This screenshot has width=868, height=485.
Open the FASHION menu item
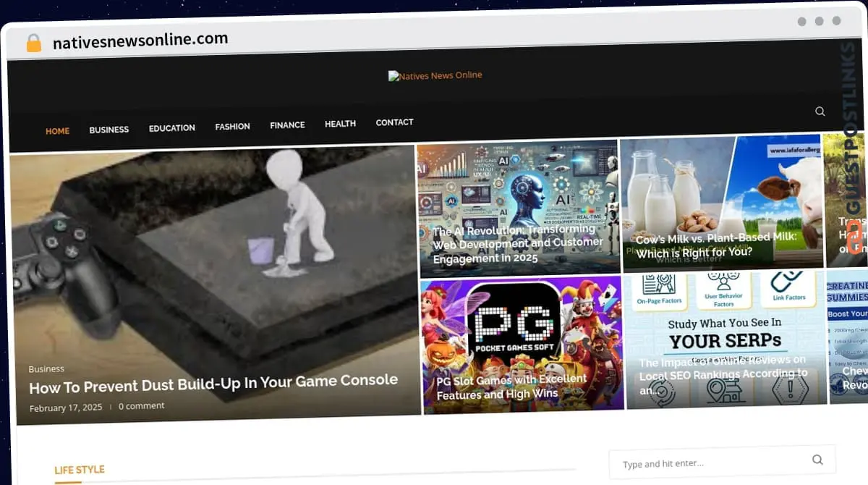point(232,126)
